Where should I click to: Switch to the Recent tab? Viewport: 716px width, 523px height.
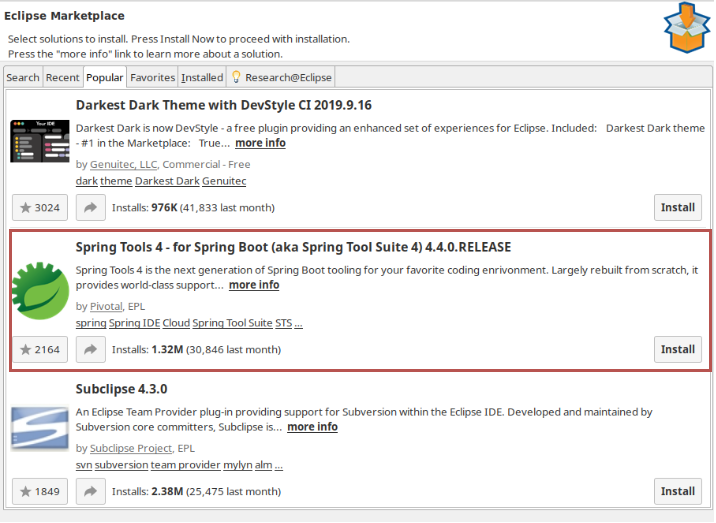tap(63, 78)
